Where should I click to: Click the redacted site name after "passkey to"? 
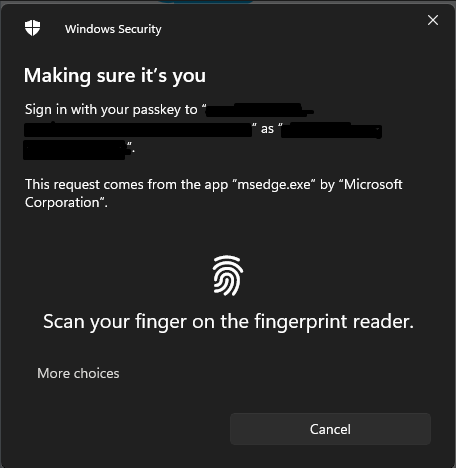click(x=259, y=110)
